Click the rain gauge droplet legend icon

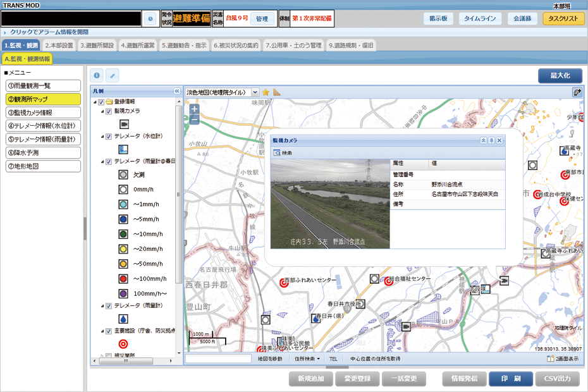[123, 319]
